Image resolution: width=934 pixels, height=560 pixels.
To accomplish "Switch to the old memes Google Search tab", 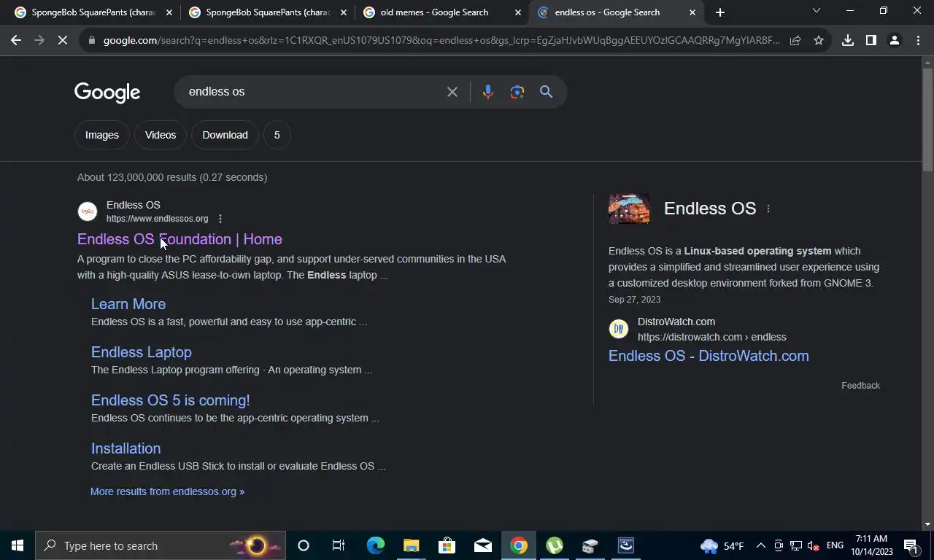I will pyautogui.click(x=441, y=12).
